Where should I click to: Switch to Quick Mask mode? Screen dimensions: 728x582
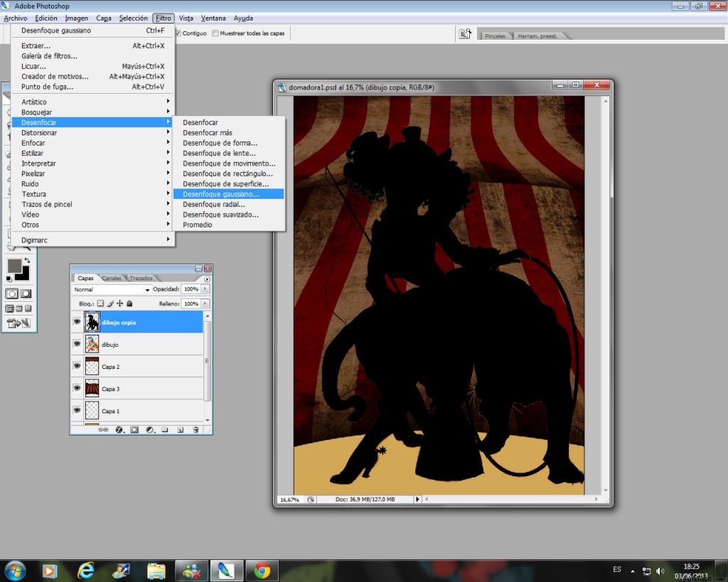[x=26, y=293]
